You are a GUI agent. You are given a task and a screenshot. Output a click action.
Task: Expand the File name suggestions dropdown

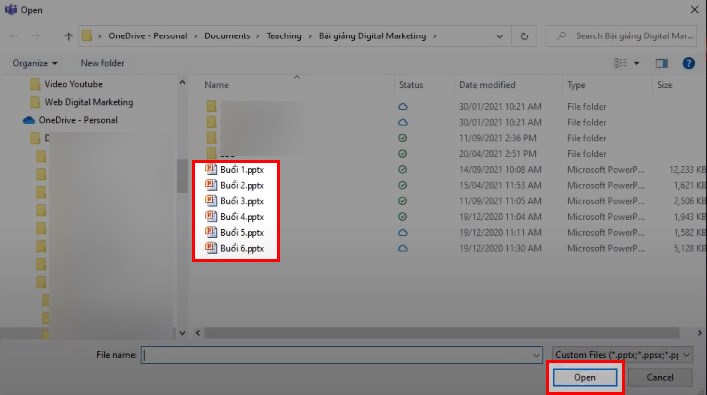point(536,355)
